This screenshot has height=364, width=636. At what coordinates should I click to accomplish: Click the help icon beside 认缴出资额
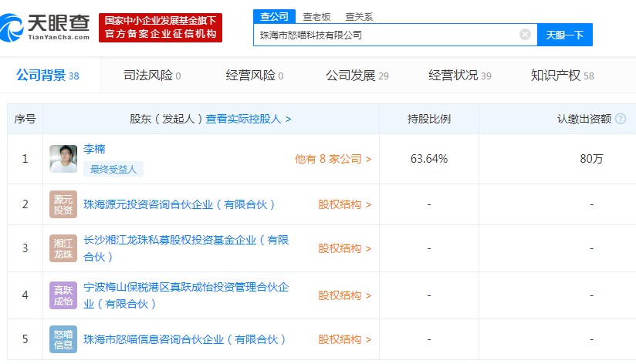pyautogui.click(x=621, y=119)
